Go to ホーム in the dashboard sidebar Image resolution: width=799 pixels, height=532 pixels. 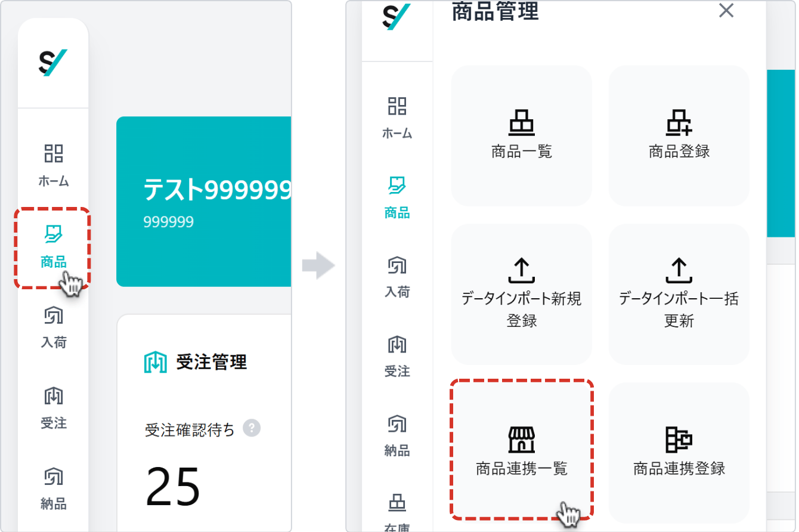coord(54,165)
